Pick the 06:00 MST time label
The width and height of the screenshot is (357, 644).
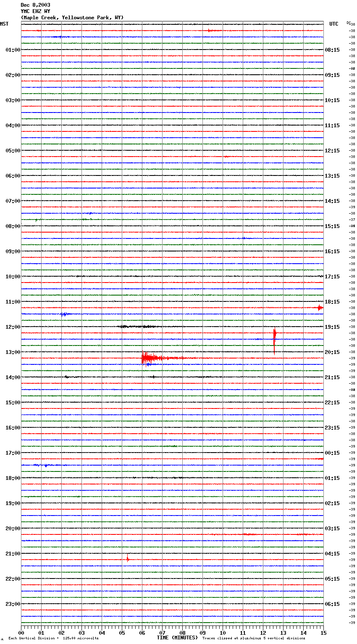13,176
